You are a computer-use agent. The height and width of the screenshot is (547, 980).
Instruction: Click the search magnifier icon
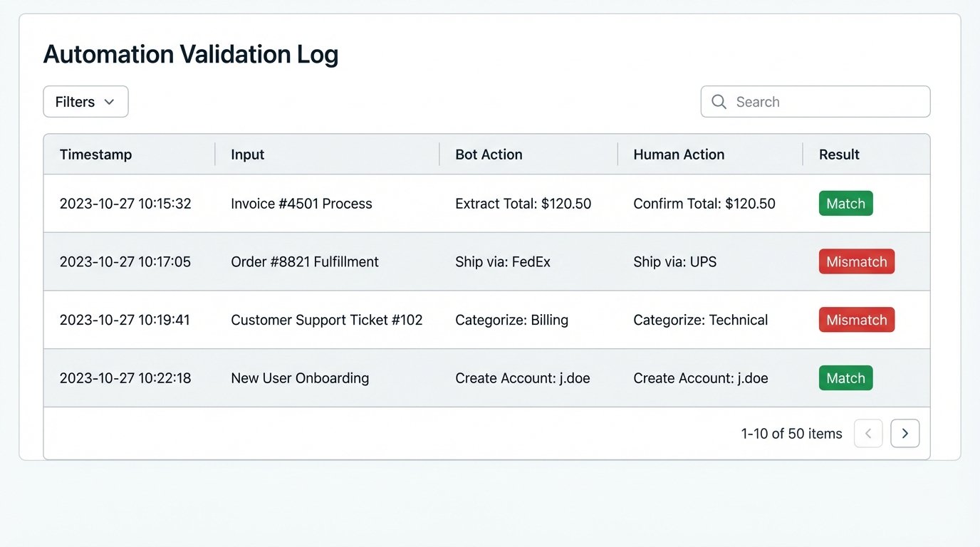719,102
